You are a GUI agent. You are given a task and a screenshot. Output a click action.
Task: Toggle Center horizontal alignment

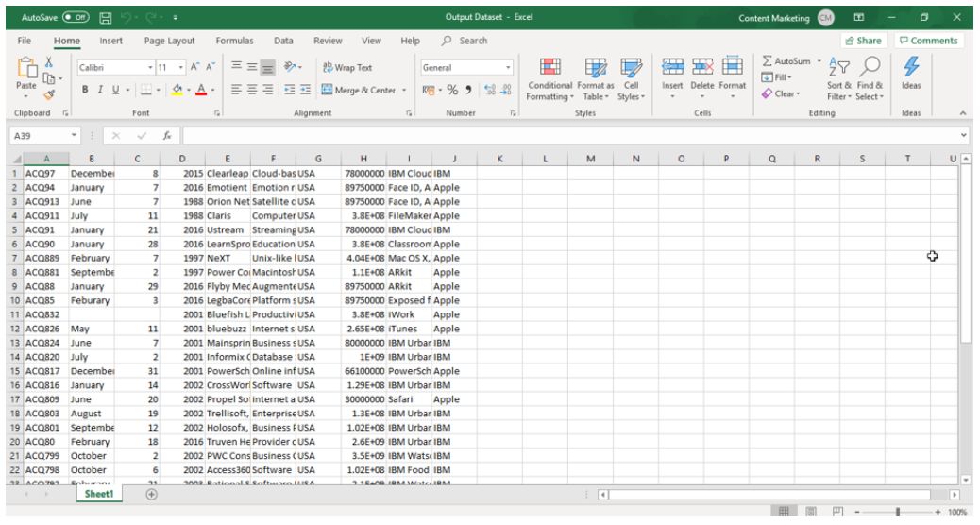click(x=252, y=90)
